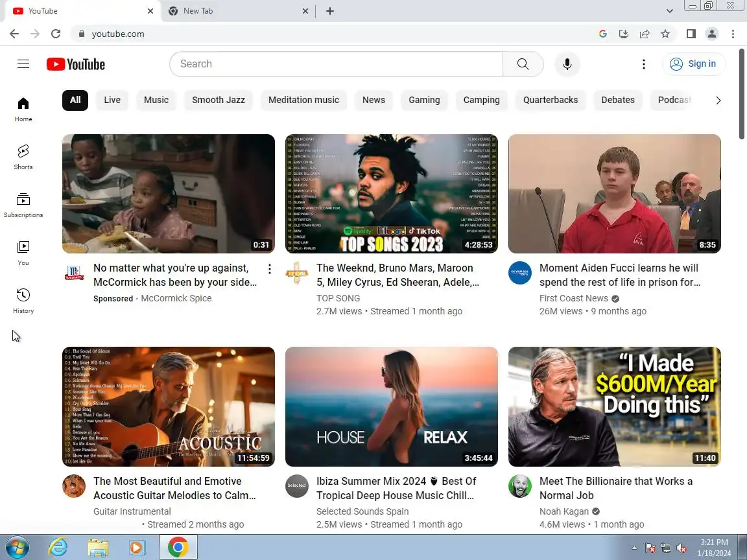The width and height of the screenshot is (747, 560).
Task: Open The Weeknd, Bruno Mars video title
Action: click(x=397, y=275)
